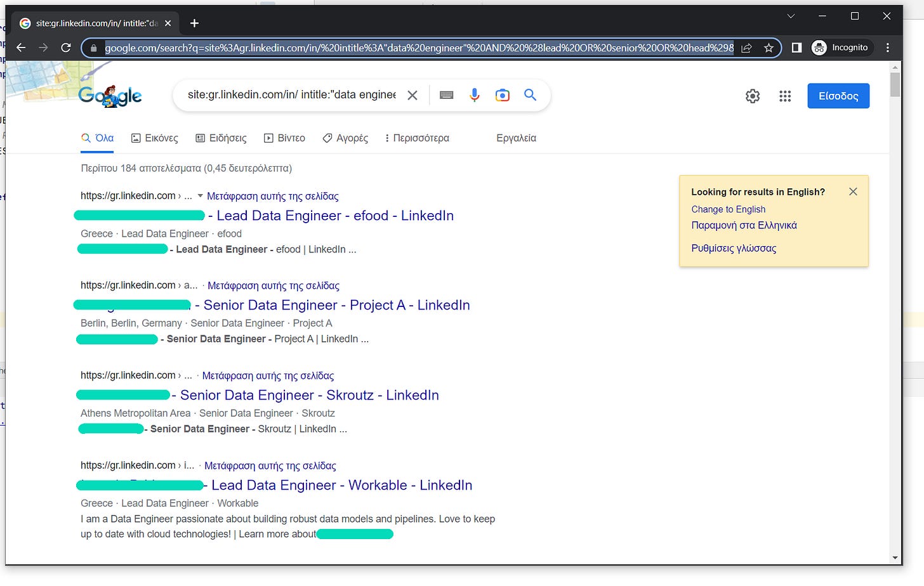Screen dimensions: 924x586
Task: Switch to the Ειδήσεις tab
Action: pos(221,138)
